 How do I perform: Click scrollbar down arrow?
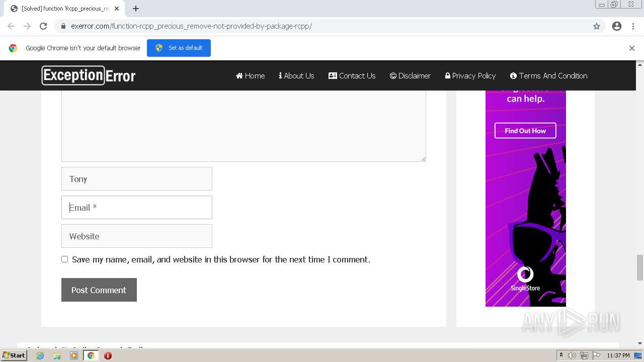coord(640,343)
